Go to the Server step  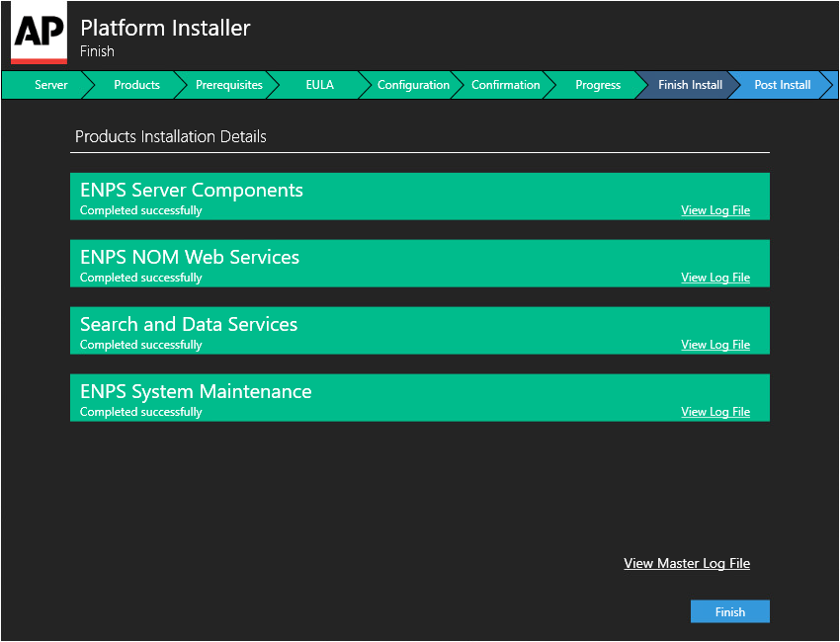[50, 85]
